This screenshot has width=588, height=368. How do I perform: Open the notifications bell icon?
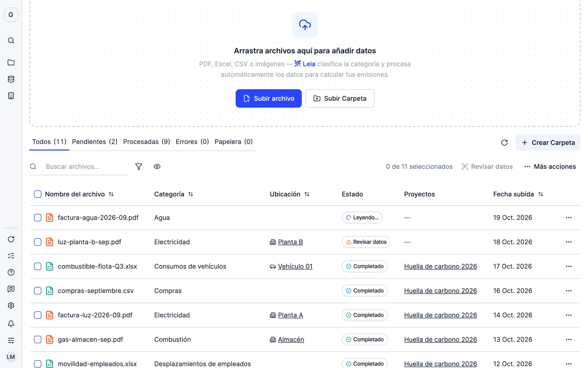pyautogui.click(x=11, y=324)
